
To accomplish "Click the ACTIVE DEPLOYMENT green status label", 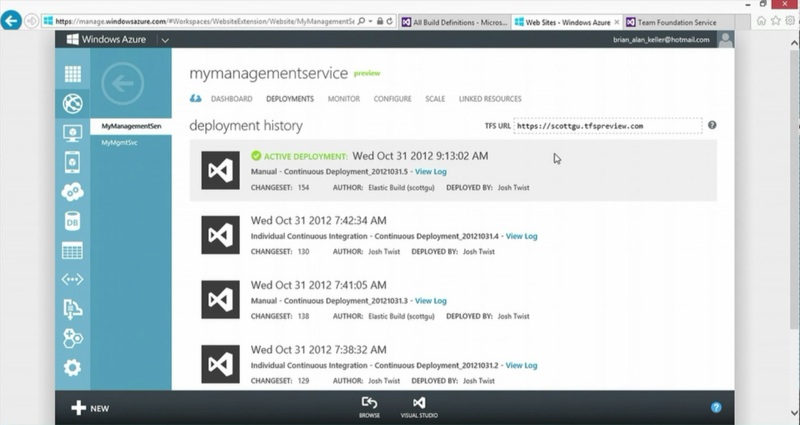I will click(299, 156).
